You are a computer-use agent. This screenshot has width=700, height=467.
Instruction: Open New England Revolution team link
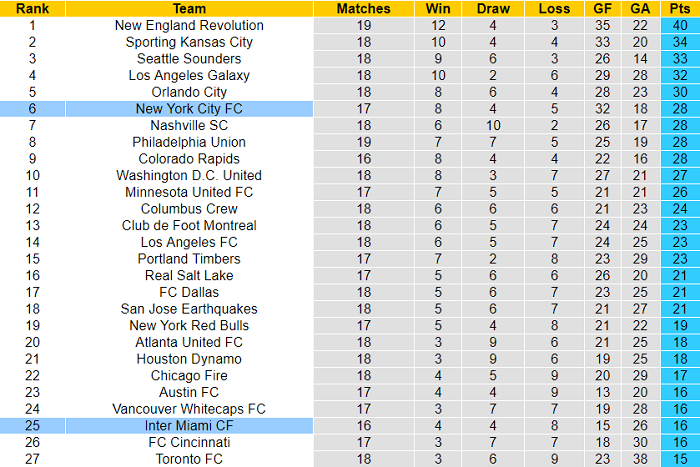[189, 25]
